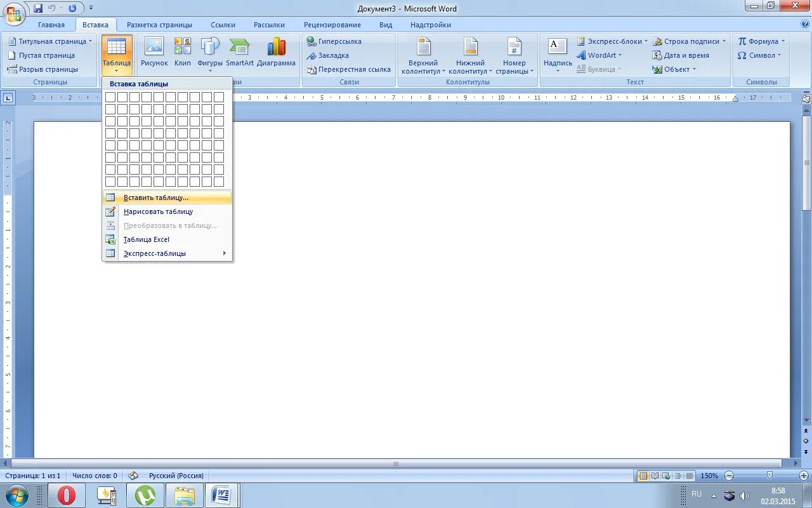The width and height of the screenshot is (812, 508).
Task: Click the Office round button
Action: [x=14, y=13]
